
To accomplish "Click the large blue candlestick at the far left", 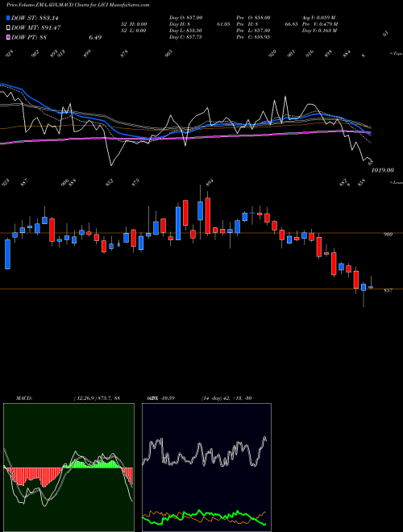I will [x=7, y=254].
